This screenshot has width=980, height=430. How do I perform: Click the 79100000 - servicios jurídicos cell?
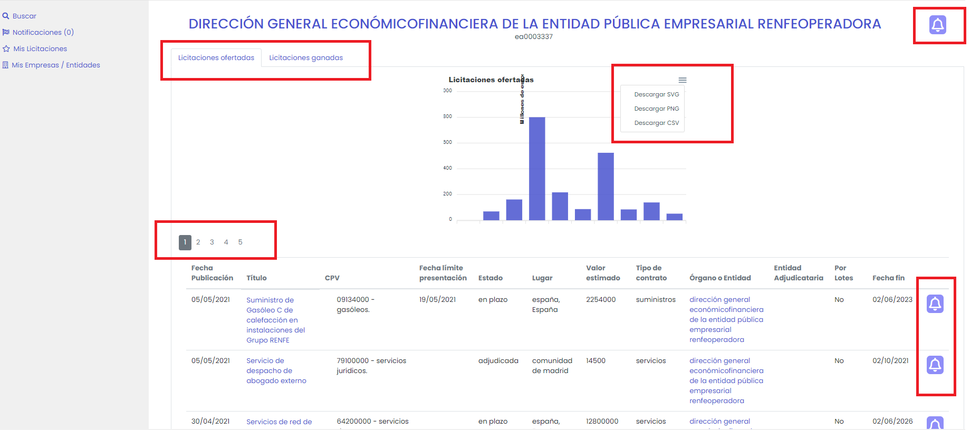tap(371, 366)
